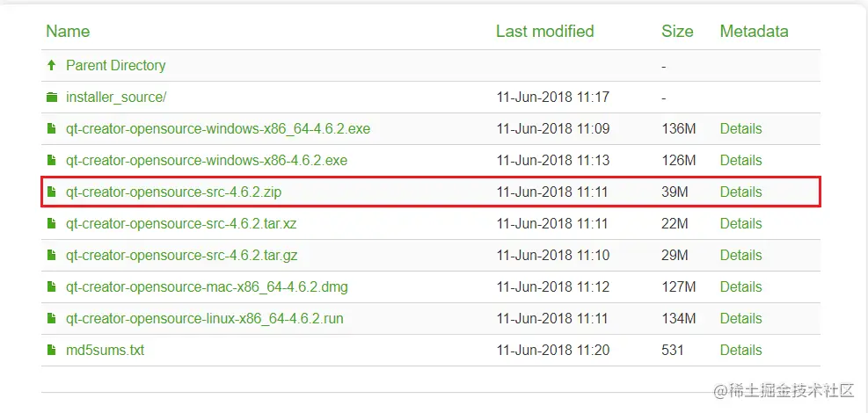Screen dimensions: 868x413
Task: Download qt-creator-opensource-src-4.6.2.tar.gz
Action: tap(182, 255)
